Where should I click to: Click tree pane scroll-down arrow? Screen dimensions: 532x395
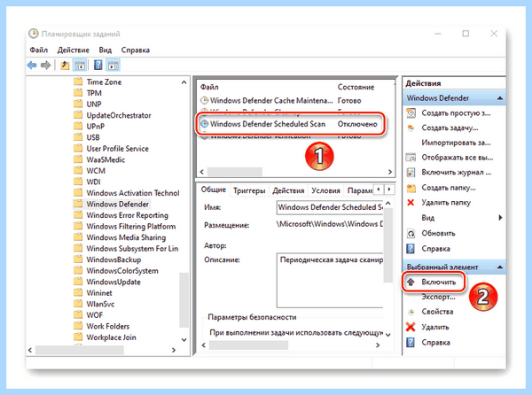click(184, 339)
